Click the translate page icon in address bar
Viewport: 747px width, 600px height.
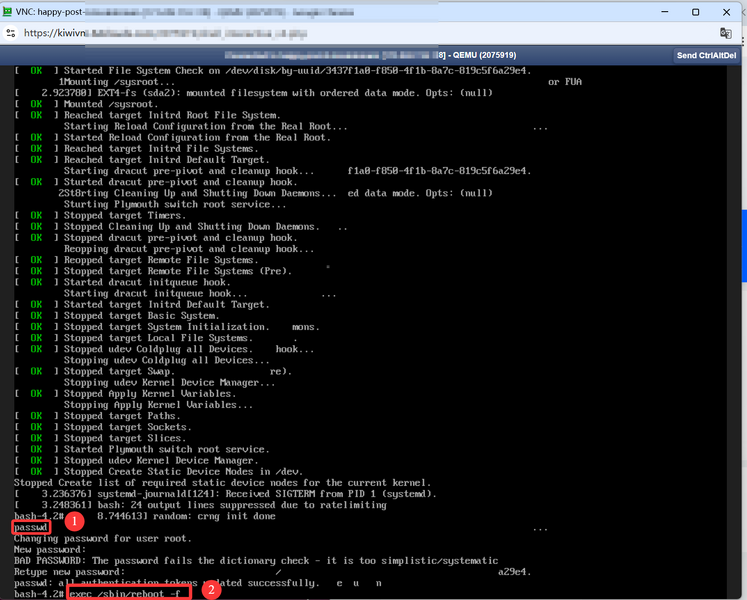coord(729,32)
